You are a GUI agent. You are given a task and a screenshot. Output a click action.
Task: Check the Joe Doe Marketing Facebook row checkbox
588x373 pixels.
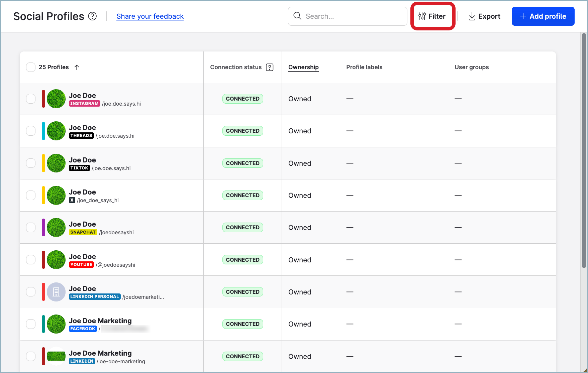tap(30, 324)
